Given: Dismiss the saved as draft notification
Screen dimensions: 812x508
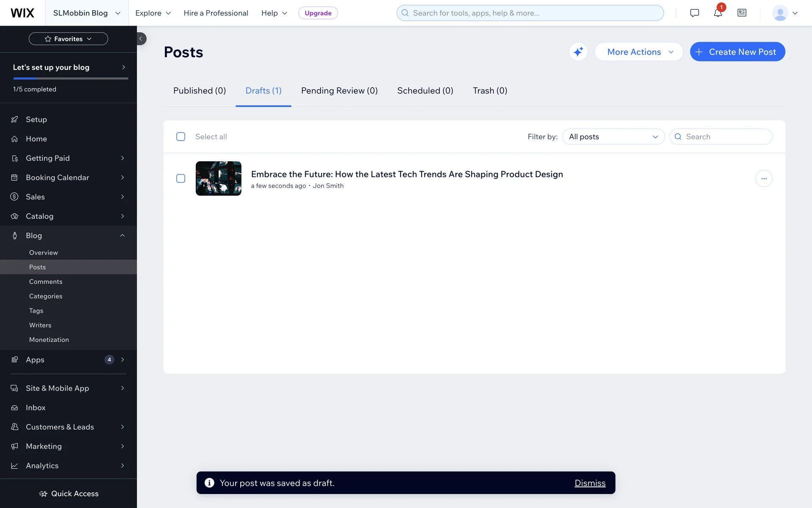Looking at the screenshot, I should pos(590,483).
